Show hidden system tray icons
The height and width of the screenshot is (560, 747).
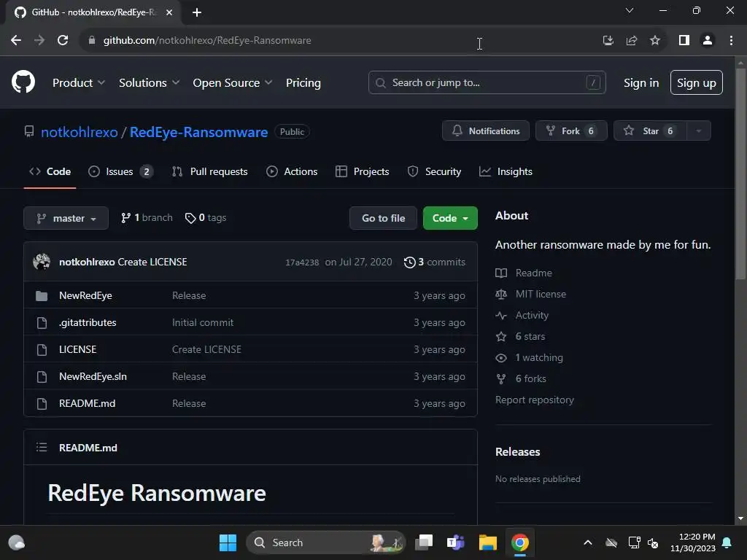pyautogui.click(x=588, y=542)
